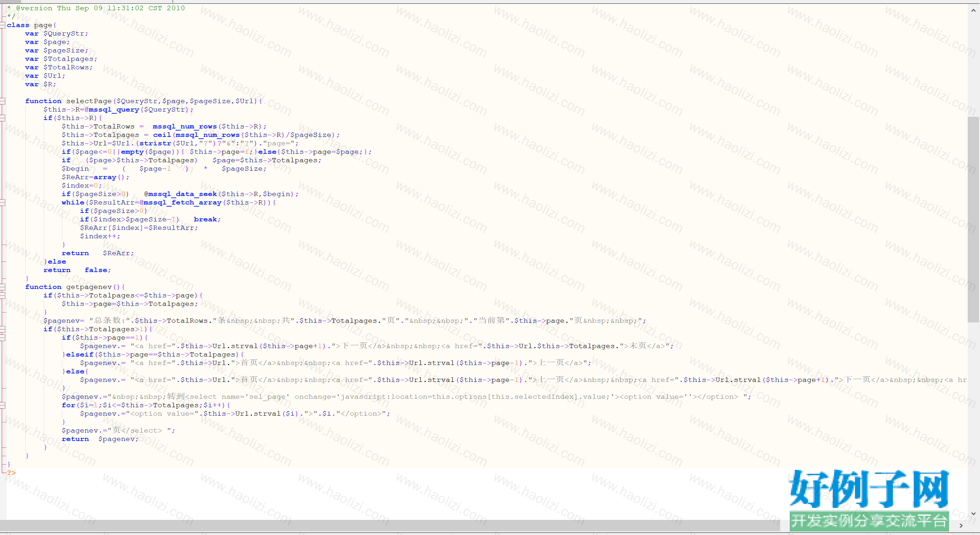Click the text '$QueryStr;' in var declaration

[x=66, y=34]
